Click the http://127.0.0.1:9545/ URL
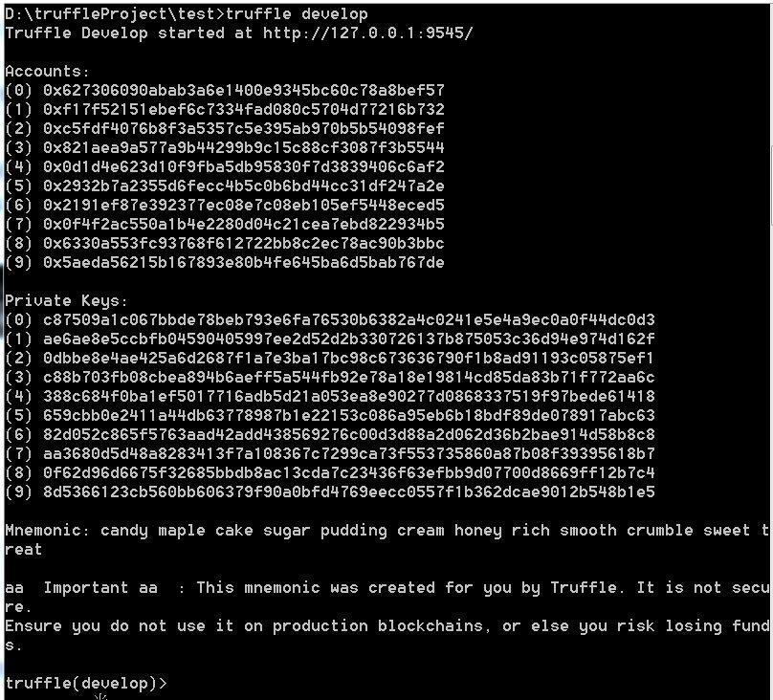Image resolution: width=773 pixels, height=700 pixels. tap(367, 33)
